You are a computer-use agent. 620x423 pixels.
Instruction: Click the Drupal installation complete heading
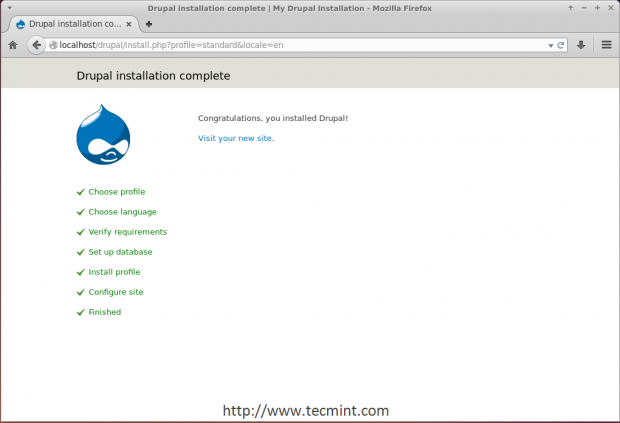tap(153, 76)
